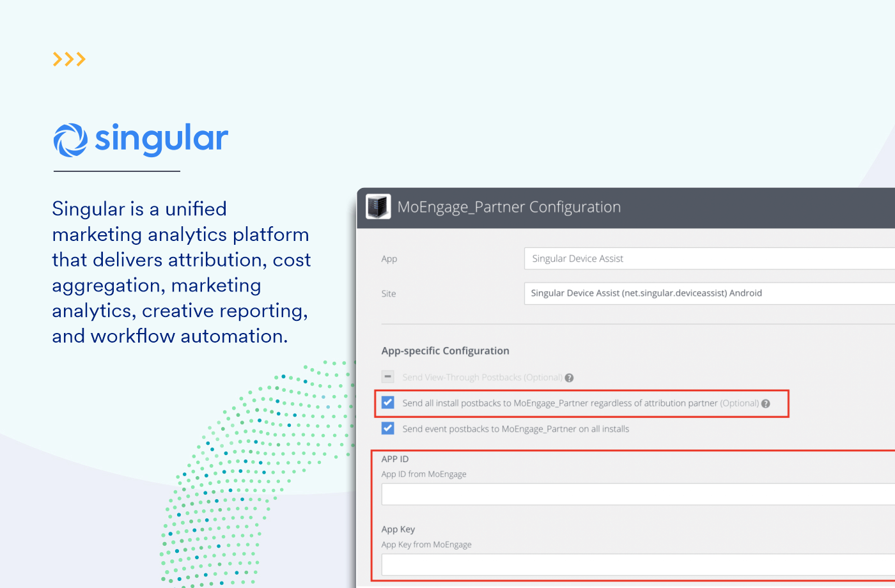
Task: Uncheck Send all install postbacks to MoEngage_Partner
Action: point(388,403)
